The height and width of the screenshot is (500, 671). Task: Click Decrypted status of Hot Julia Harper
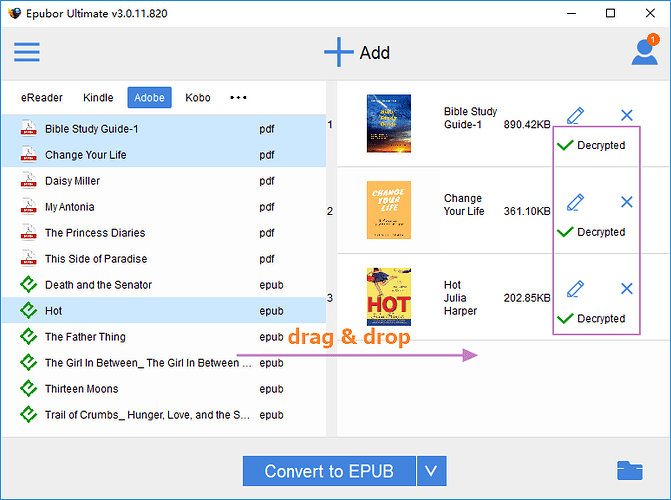[591, 318]
